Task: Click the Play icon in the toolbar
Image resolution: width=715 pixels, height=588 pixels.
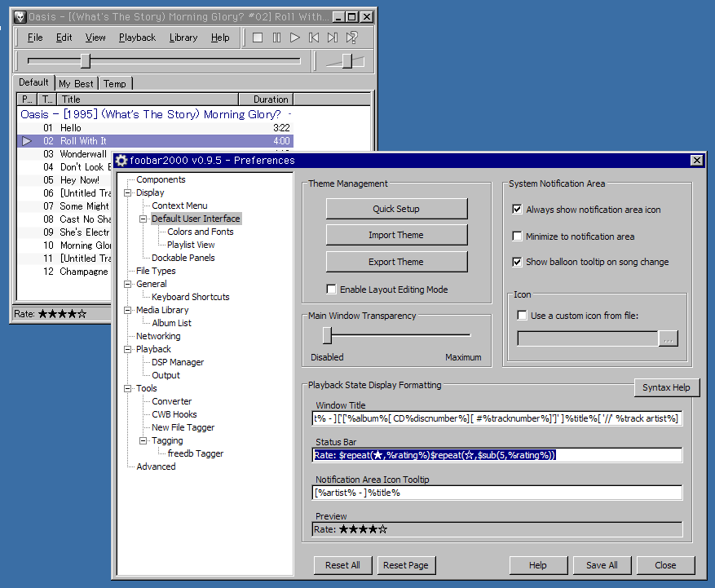Action: 295,38
